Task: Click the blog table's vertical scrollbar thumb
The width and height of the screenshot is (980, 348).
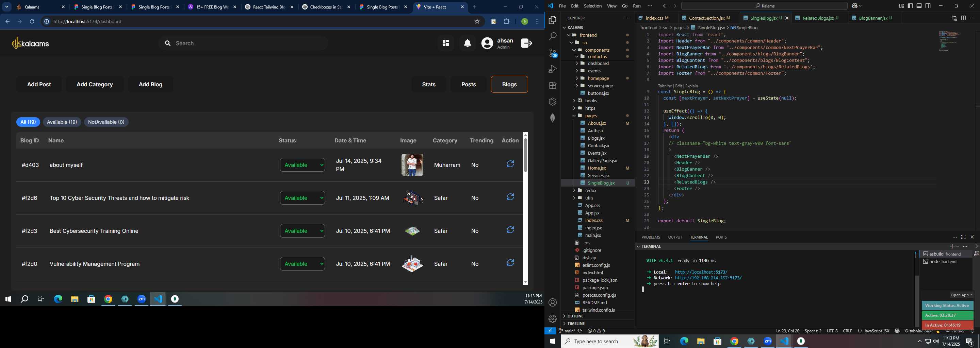Action: pos(525,155)
